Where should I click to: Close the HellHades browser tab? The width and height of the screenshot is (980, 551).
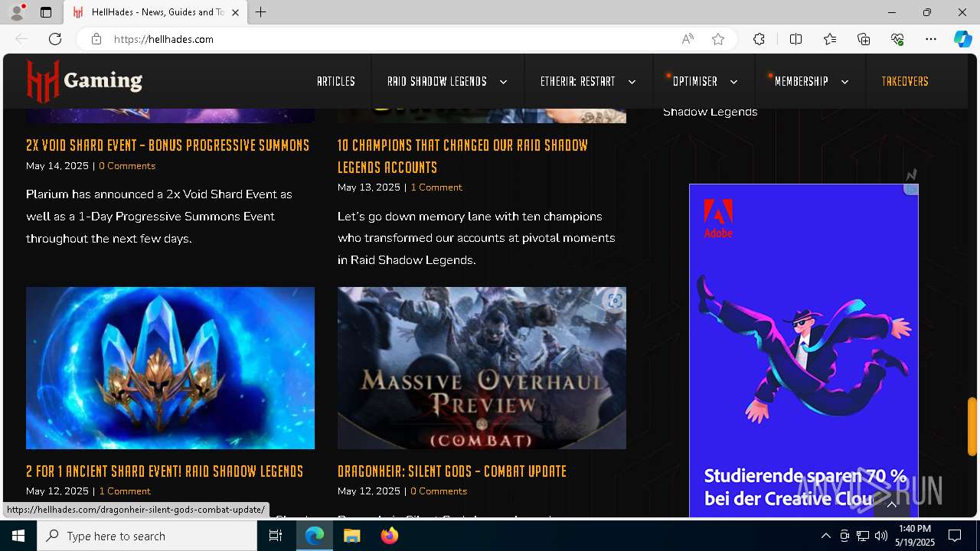(x=235, y=12)
